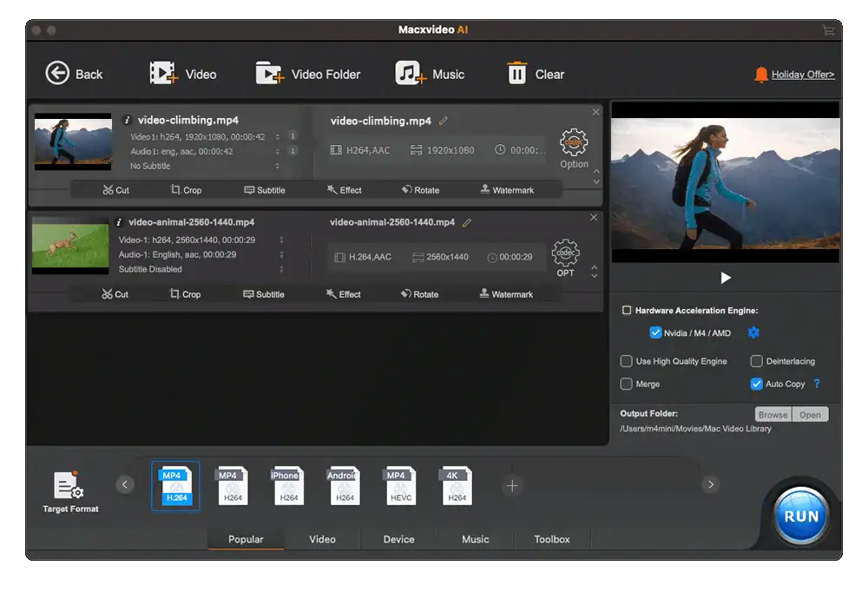Change Video 1 track for video-climbing.mp4

pos(278,136)
